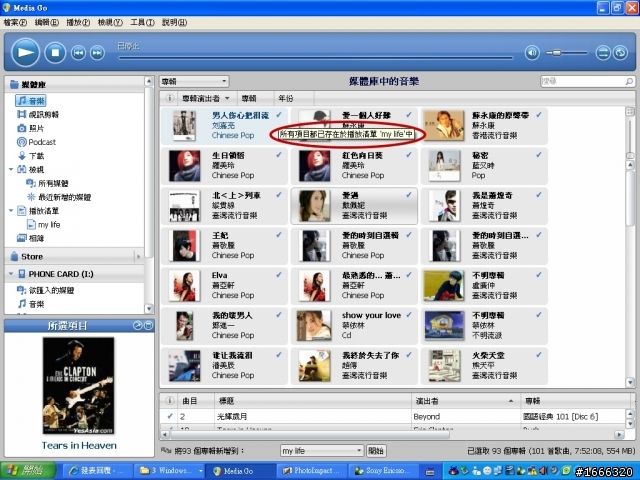Select the all media view

[x=47, y=183]
